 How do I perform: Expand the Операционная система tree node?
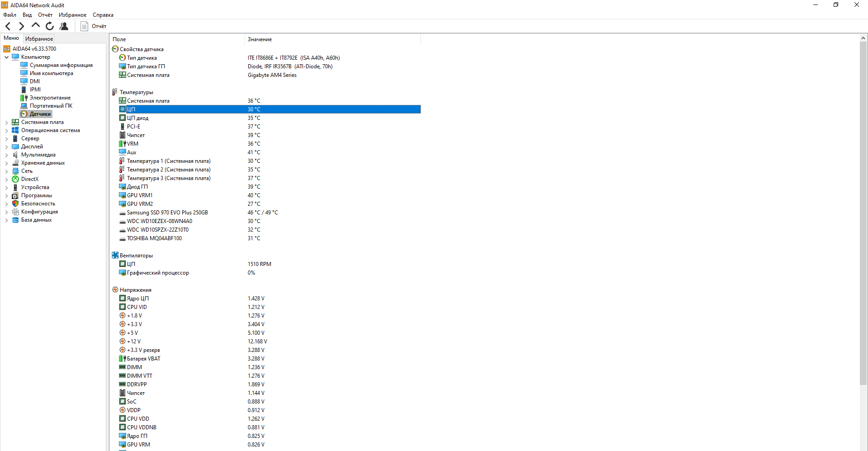click(x=6, y=130)
